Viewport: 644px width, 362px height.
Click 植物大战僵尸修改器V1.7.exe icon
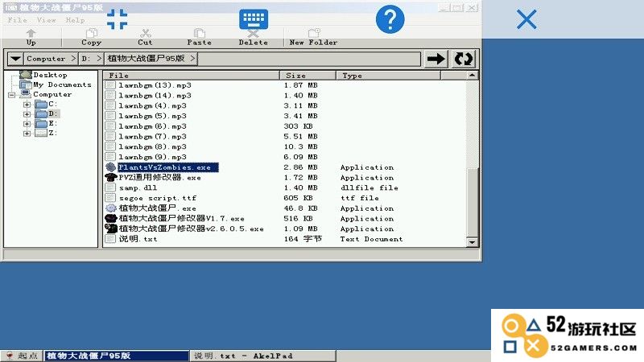click(110, 218)
